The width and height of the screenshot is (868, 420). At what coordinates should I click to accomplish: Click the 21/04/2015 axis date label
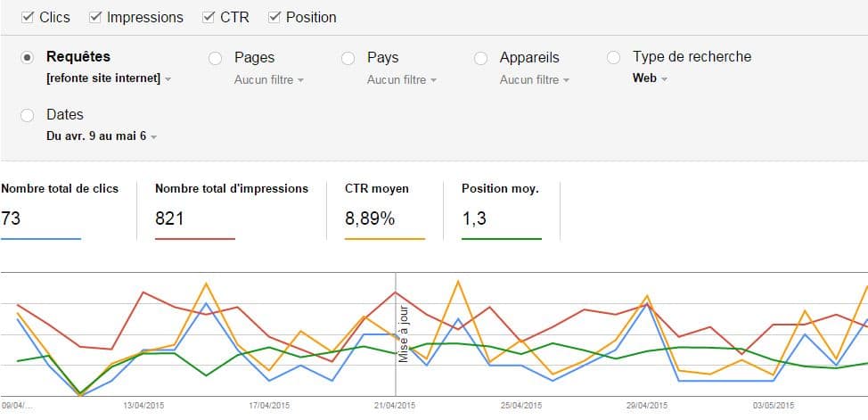(x=395, y=406)
